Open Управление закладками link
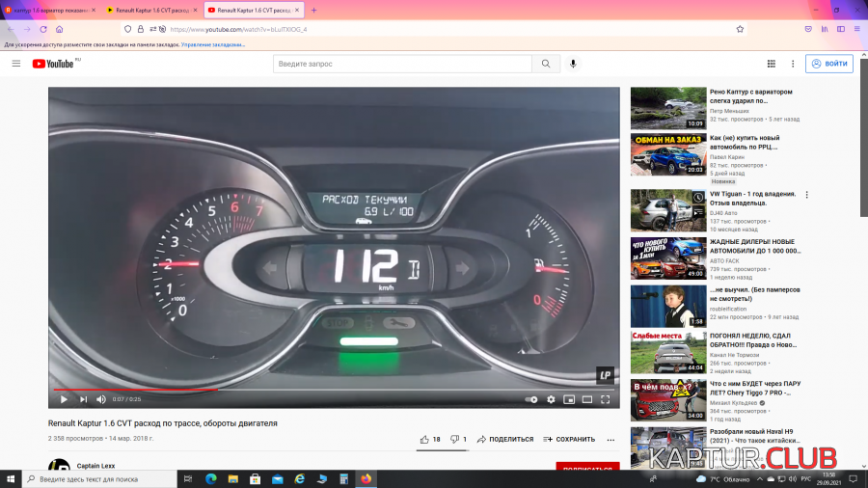The width and height of the screenshot is (868, 488). tap(212, 44)
